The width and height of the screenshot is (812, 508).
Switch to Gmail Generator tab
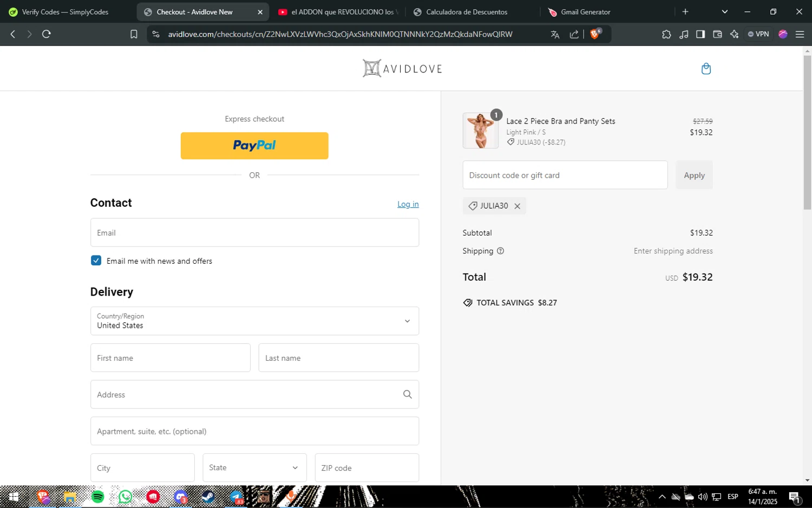coord(586,12)
